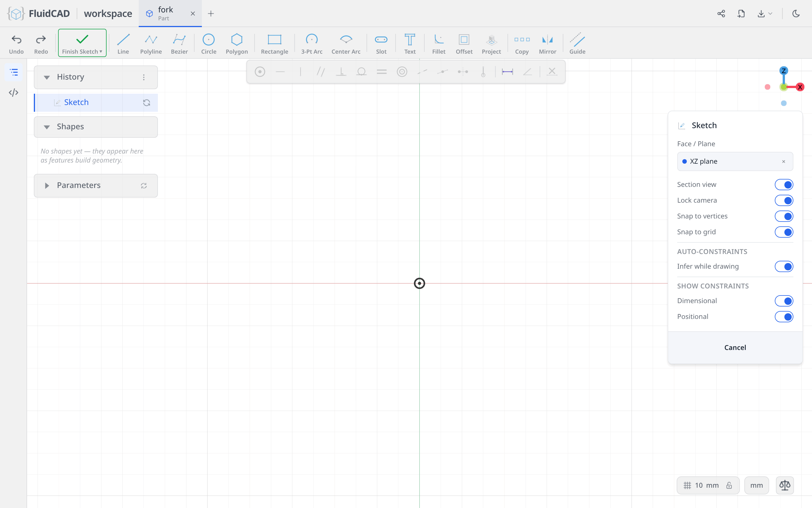This screenshot has width=812, height=508.
Task: Select the Line tool
Action: (x=123, y=44)
